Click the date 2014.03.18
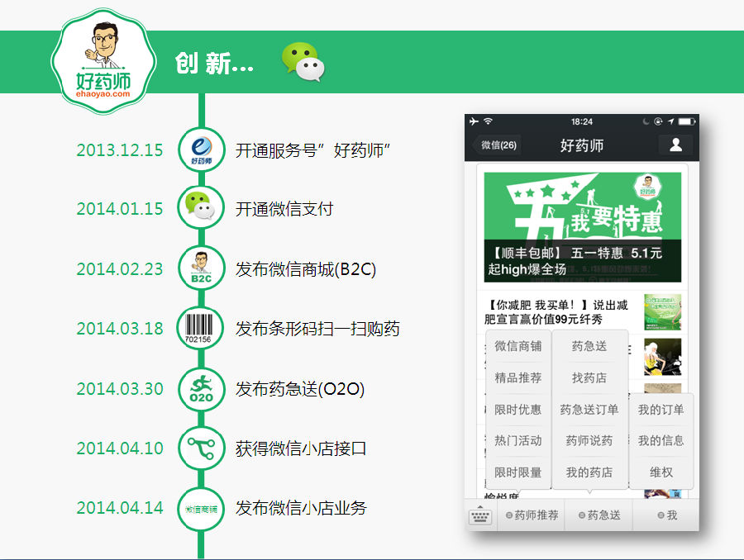 tap(120, 328)
